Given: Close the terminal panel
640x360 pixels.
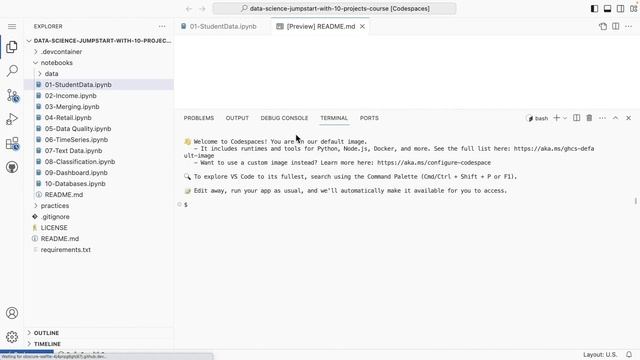Looking at the screenshot, I should pos(629,118).
